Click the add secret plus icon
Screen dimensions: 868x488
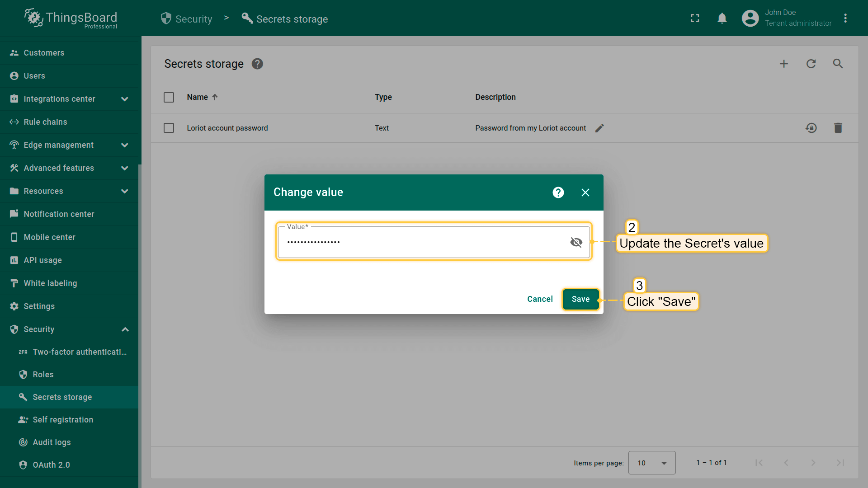click(784, 64)
